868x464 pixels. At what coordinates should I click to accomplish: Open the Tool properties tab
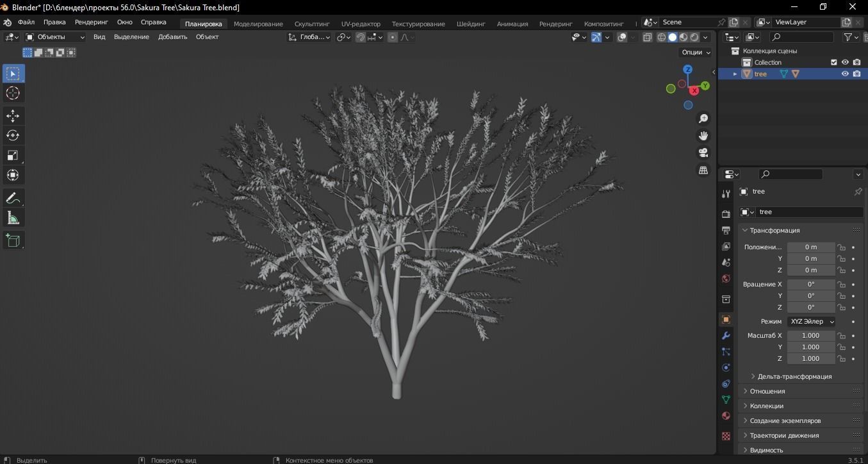(x=726, y=194)
